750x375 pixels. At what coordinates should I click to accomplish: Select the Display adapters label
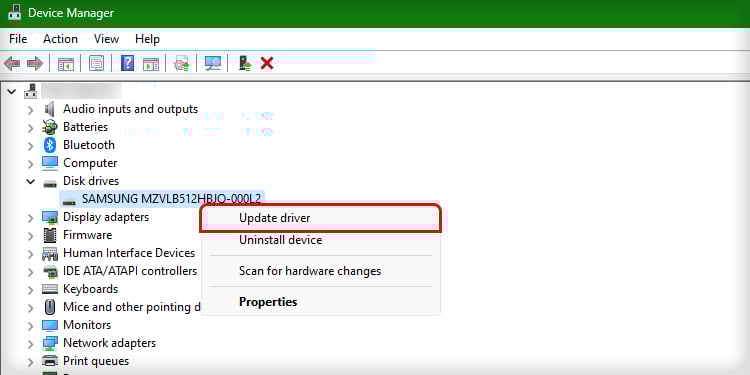tap(106, 217)
